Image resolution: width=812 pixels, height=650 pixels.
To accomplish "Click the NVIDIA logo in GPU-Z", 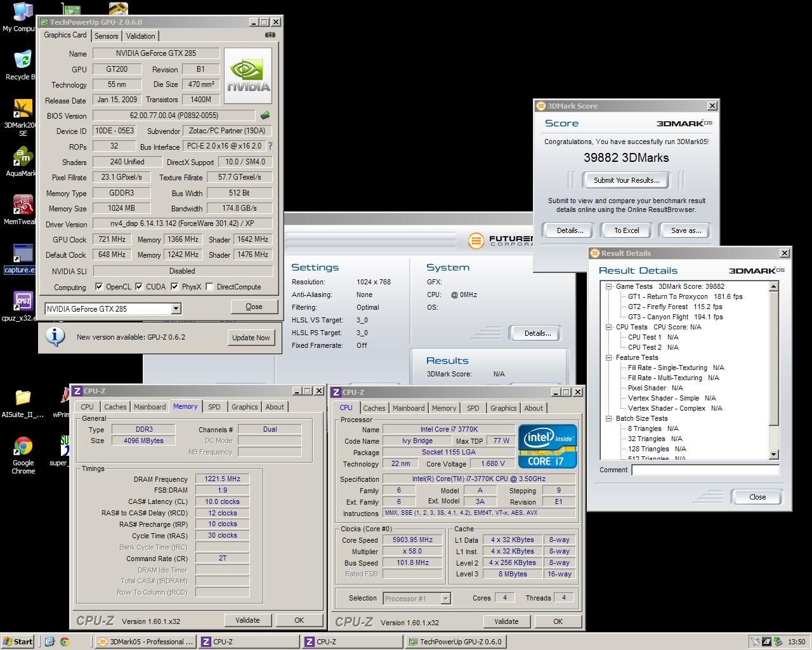I will (x=248, y=76).
